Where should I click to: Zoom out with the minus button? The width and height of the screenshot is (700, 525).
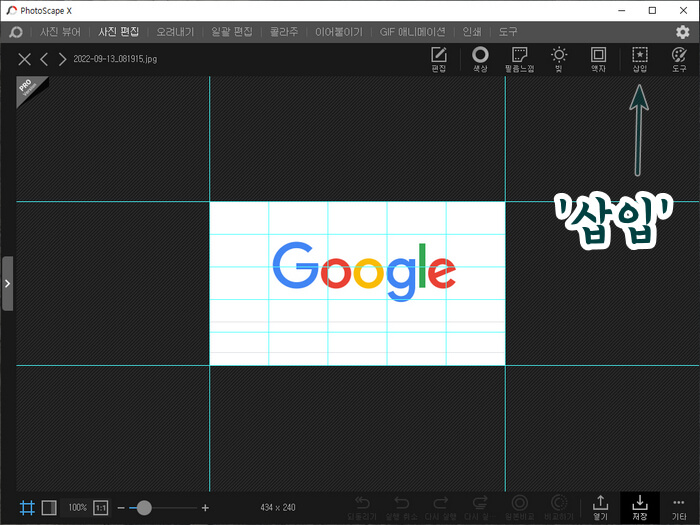(x=121, y=508)
